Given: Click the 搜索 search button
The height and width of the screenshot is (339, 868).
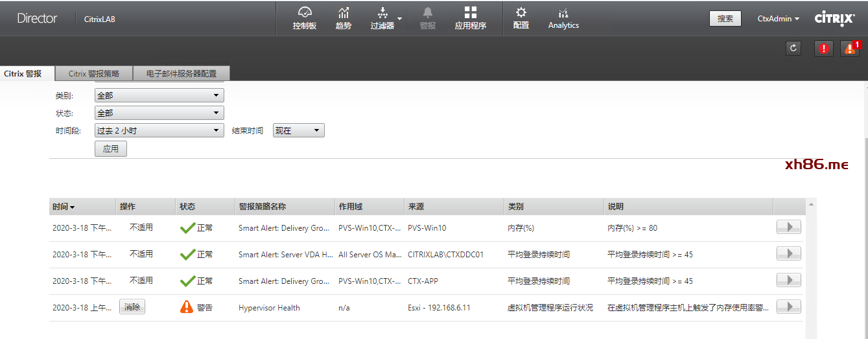Looking at the screenshot, I should [725, 19].
